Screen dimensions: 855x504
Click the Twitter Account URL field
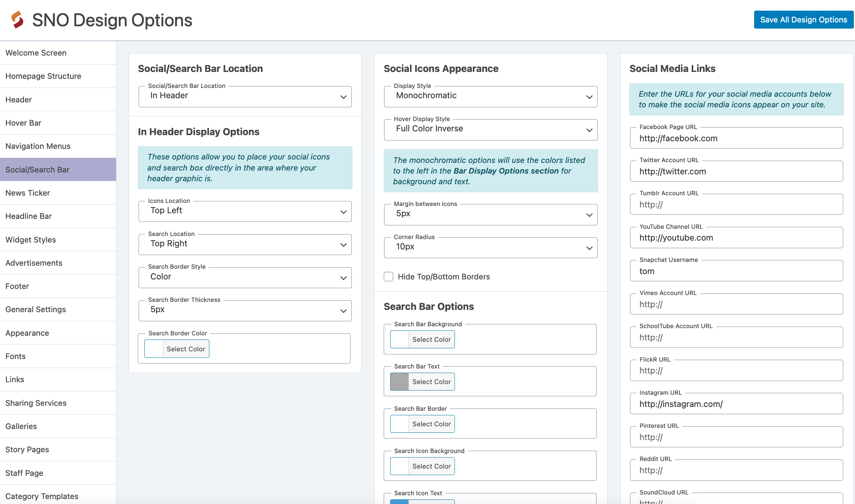736,171
